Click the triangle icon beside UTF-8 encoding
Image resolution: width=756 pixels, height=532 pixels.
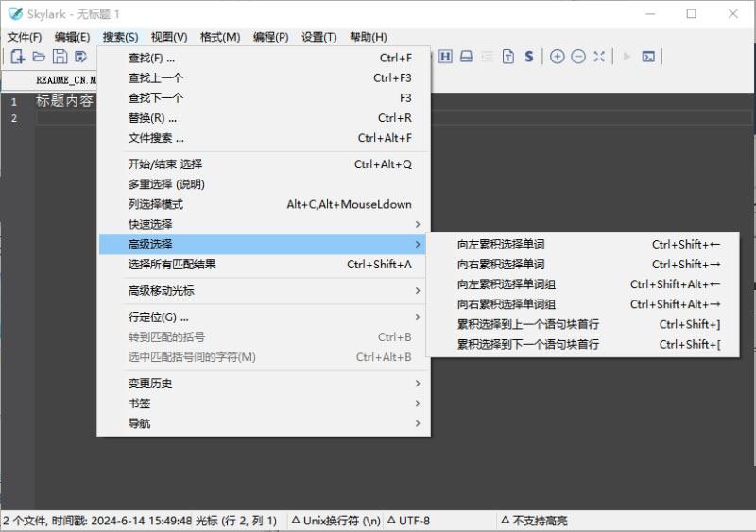pos(391,520)
